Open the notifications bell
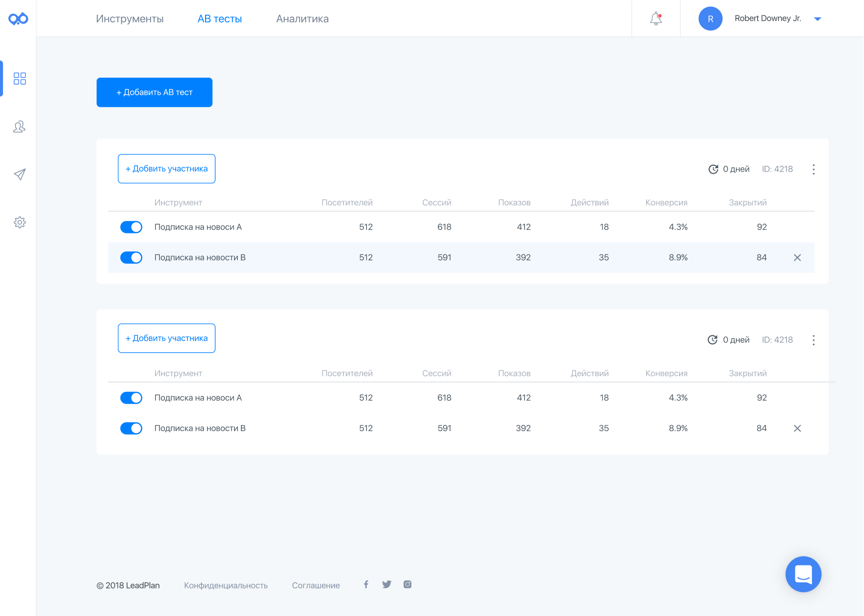Image resolution: width=864 pixels, height=616 pixels. click(656, 19)
